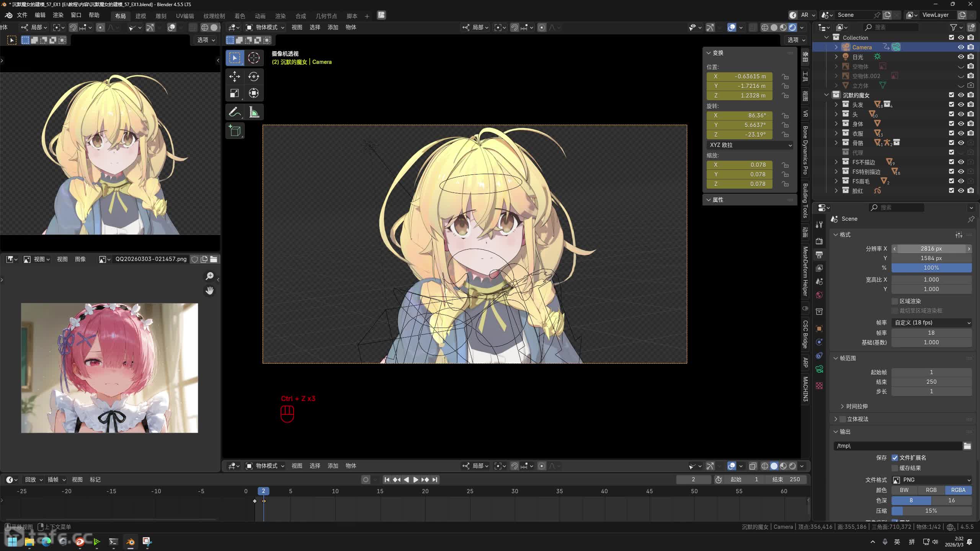Viewport: 980px width, 551px height.
Task: Select the Annotate pencil tool
Action: point(235,112)
